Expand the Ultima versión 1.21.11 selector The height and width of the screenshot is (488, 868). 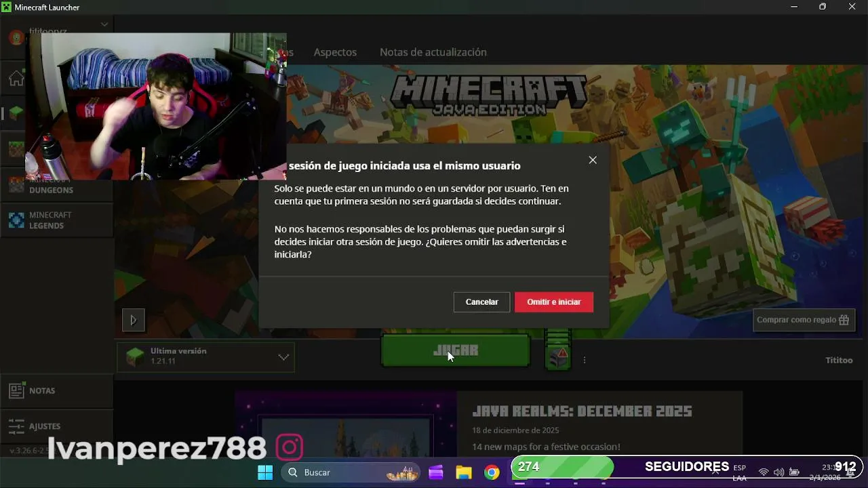pyautogui.click(x=206, y=357)
